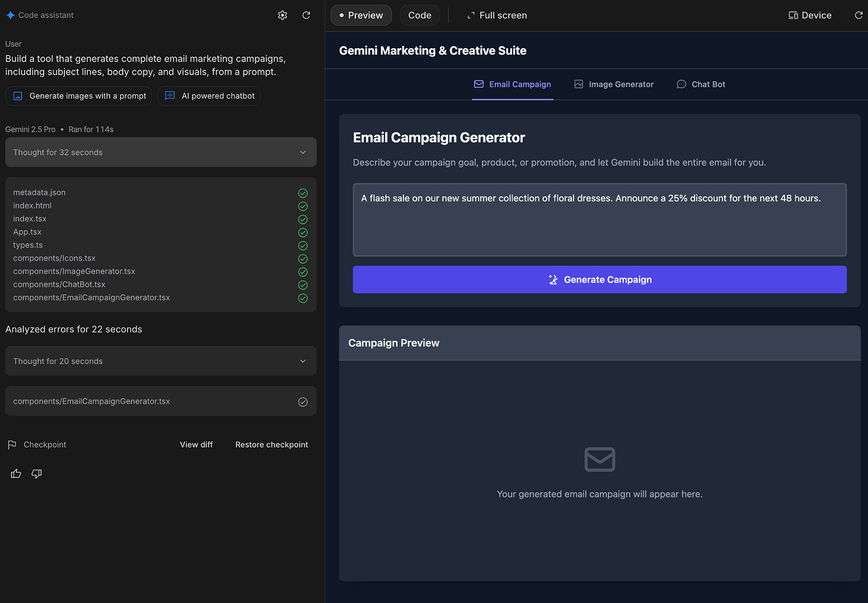Click View diff
Screen dimensions: 868x603
tap(196, 445)
